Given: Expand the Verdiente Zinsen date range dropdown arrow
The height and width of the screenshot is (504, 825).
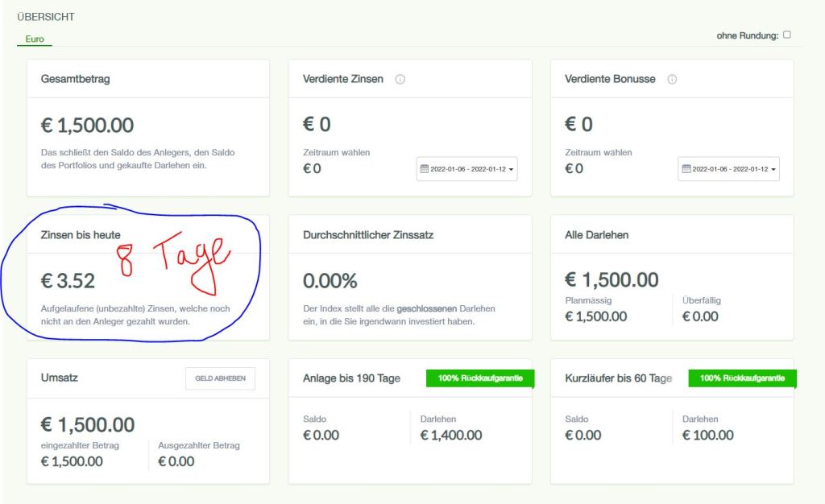Looking at the screenshot, I should 512,170.
